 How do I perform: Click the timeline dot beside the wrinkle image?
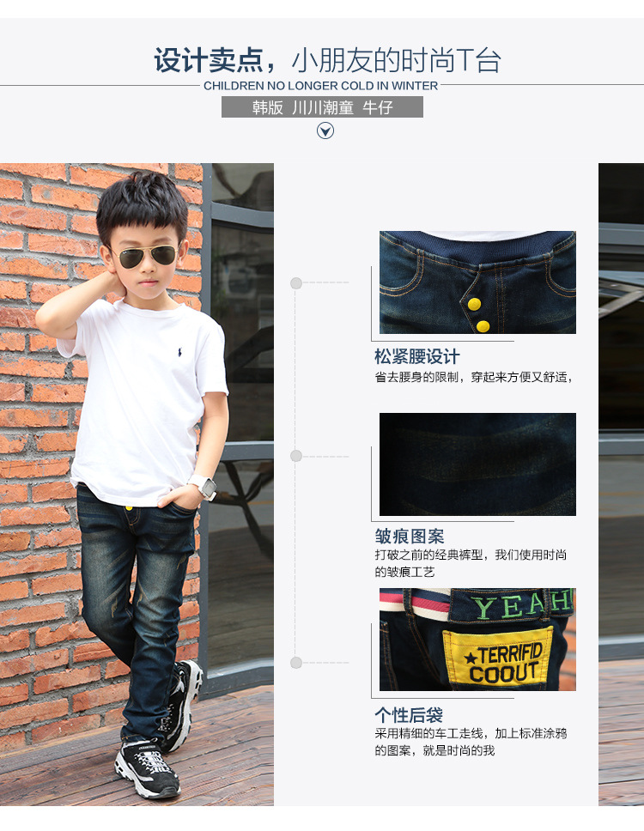pyautogui.click(x=296, y=456)
